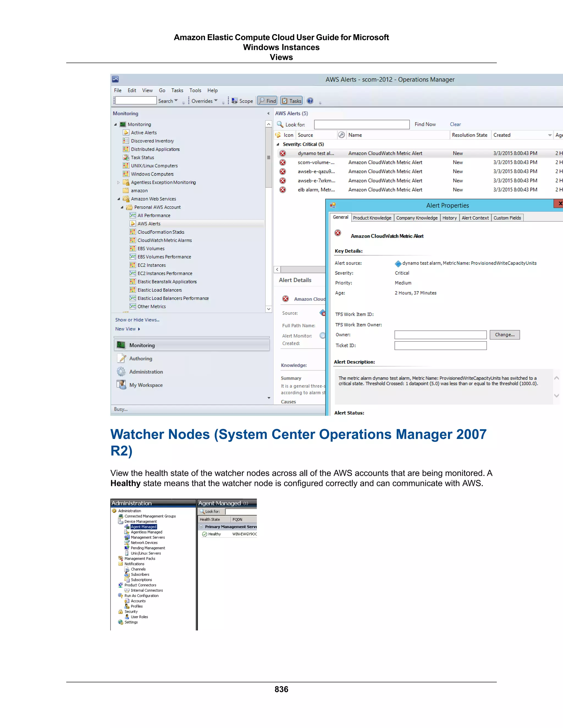Open the Overrides dropdown arrow
The height and width of the screenshot is (728, 563).
pyautogui.click(x=216, y=100)
